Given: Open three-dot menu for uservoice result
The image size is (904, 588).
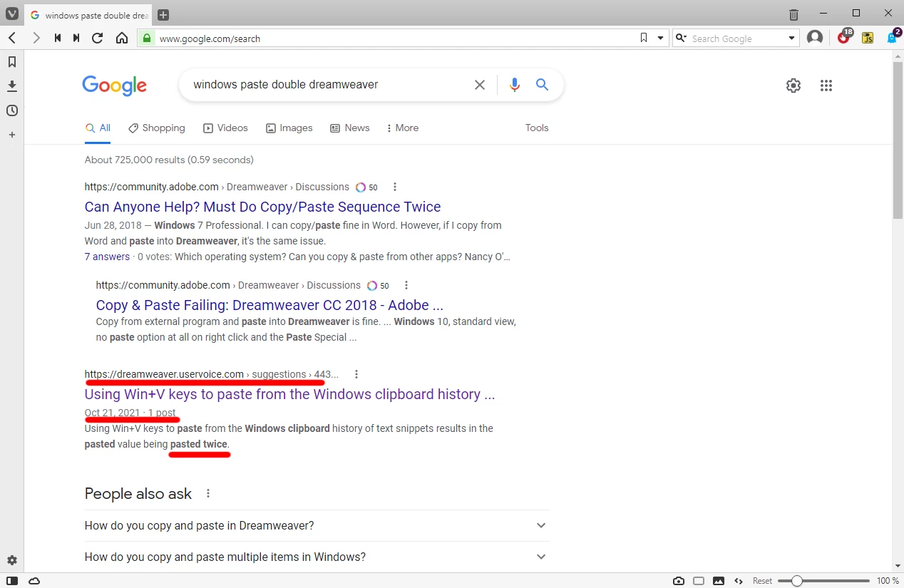Looking at the screenshot, I should click(356, 374).
